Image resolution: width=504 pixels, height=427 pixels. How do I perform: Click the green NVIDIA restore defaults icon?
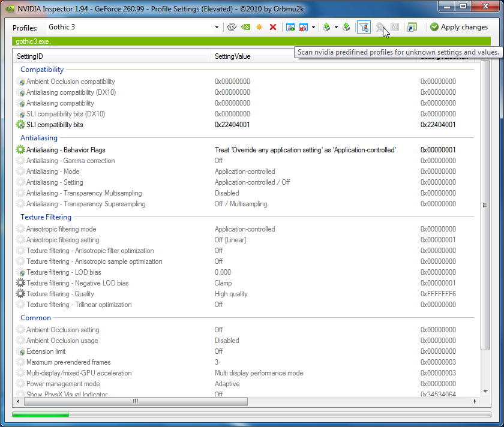click(x=245, y=27)
